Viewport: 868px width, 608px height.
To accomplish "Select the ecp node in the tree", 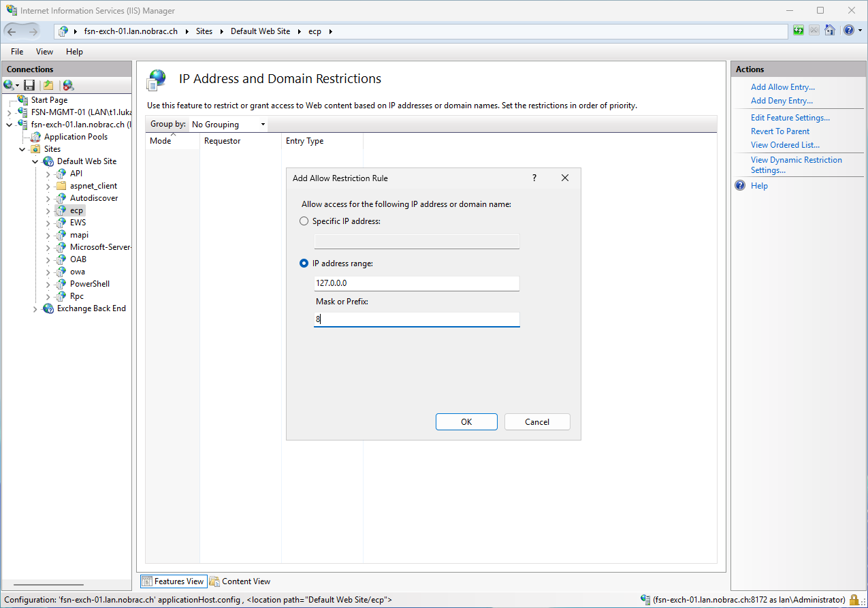I will (76, 210).
